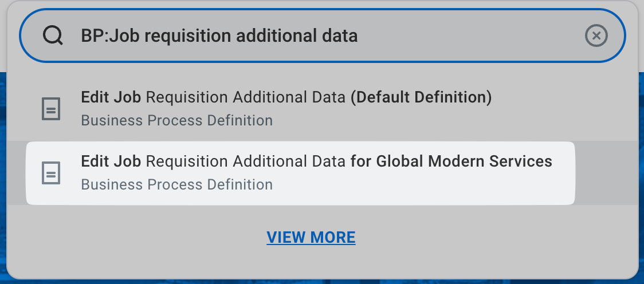Click the magnifying glass search icon
The width and height of the screenshot is (644, 284).
pos(53,36)
